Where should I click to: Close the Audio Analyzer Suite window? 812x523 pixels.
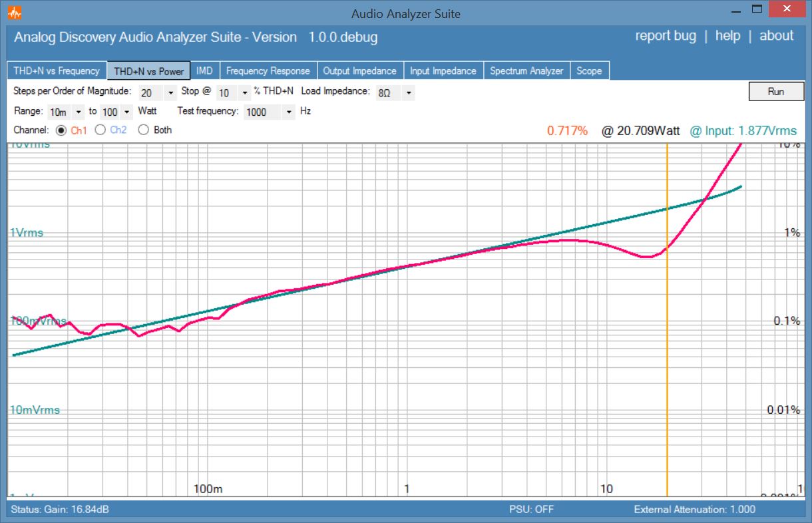[787, 9]
